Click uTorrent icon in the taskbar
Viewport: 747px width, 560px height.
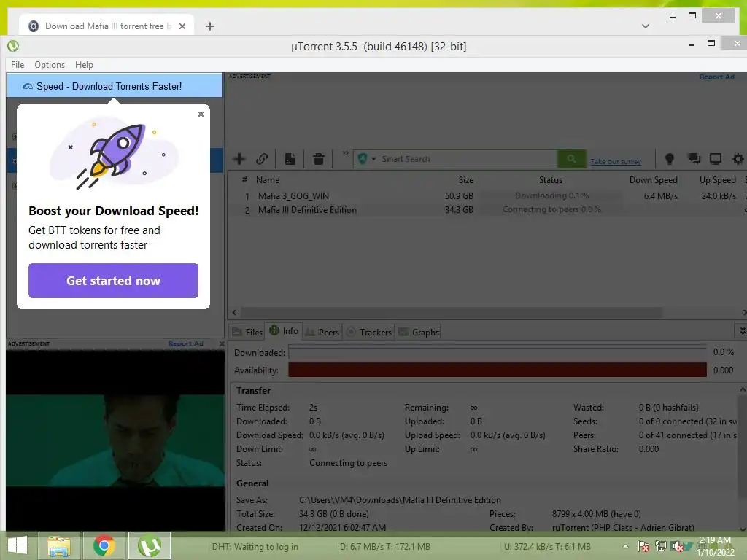point(150,545)
